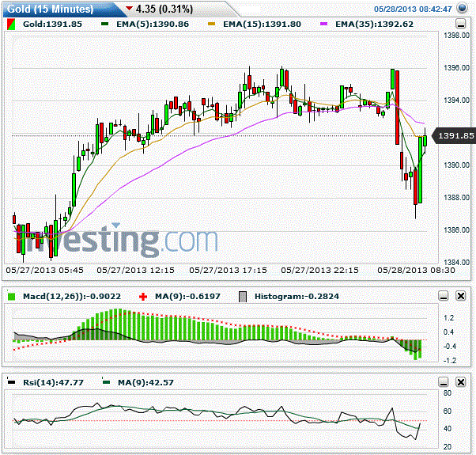Click the 1398.00 price axis label
The height and width of the screenshot is (455, 476).
[x=456, y=36]
